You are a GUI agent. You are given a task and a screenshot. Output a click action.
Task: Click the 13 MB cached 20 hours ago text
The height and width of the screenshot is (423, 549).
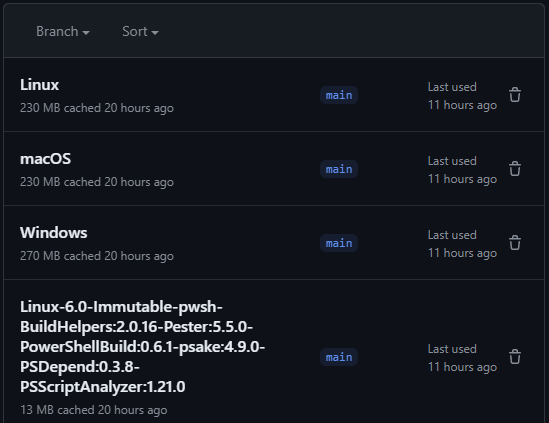click(x=93, y=410)
